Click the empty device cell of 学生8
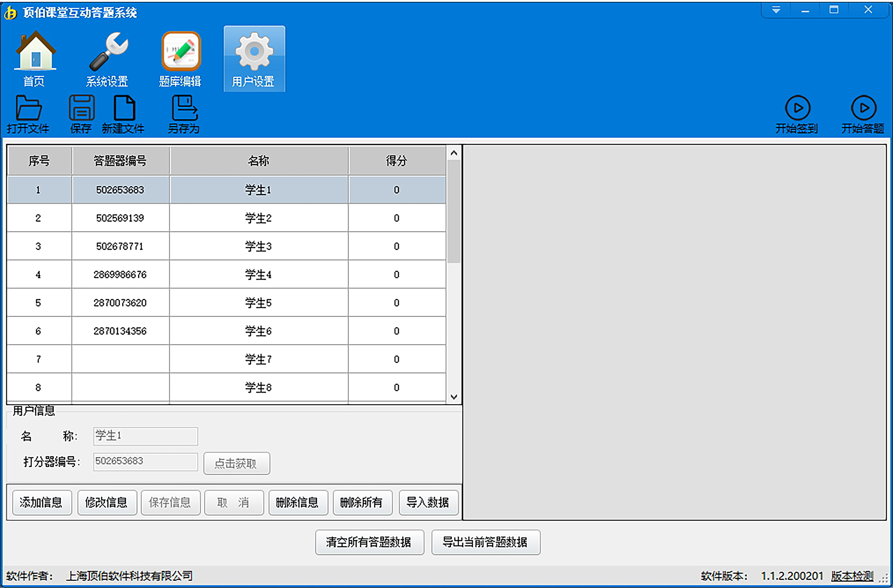The width and height of the screenshot is (893, 588). click(x=120, y=387)
